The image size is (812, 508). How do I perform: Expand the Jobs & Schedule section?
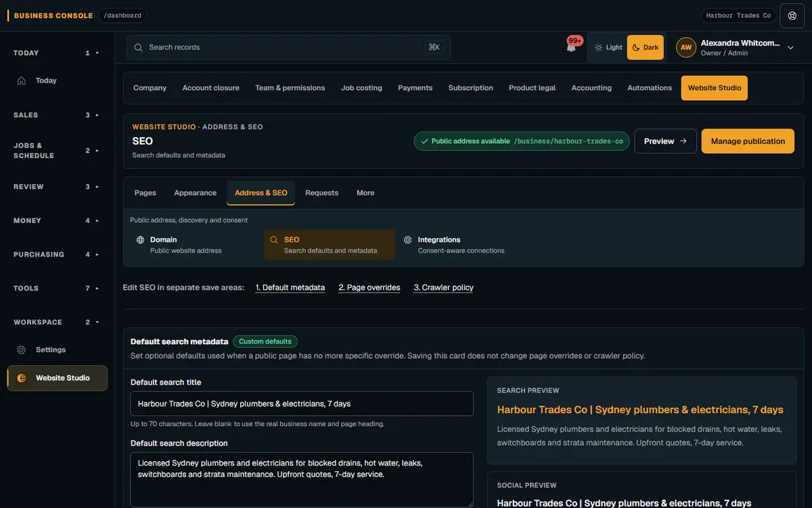(x=57, y=150)
